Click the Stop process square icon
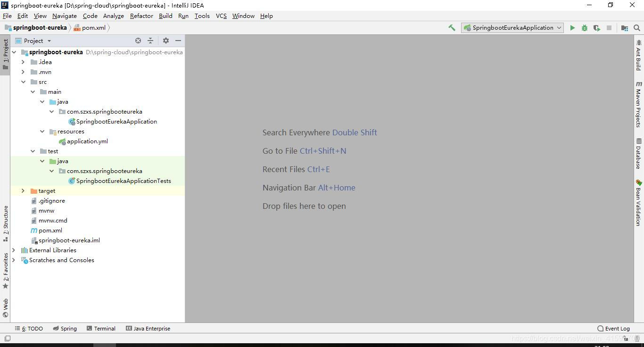 coord(609,28)
